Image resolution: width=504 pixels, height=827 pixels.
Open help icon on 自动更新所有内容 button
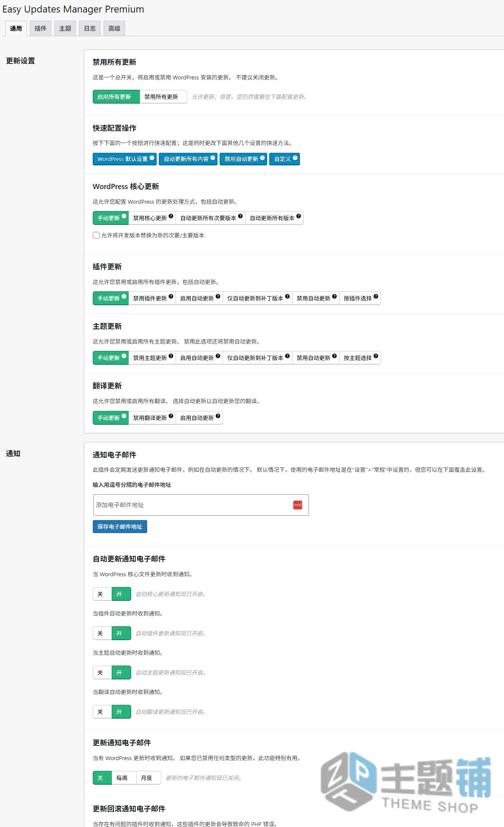pyautogui.click(x=213, y=158)
